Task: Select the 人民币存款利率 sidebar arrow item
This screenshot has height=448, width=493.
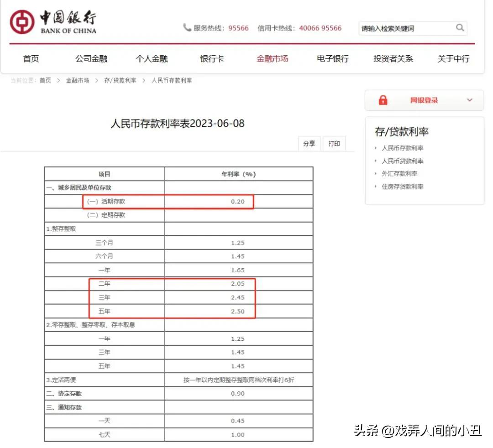Action: click(x=402, y=148)
